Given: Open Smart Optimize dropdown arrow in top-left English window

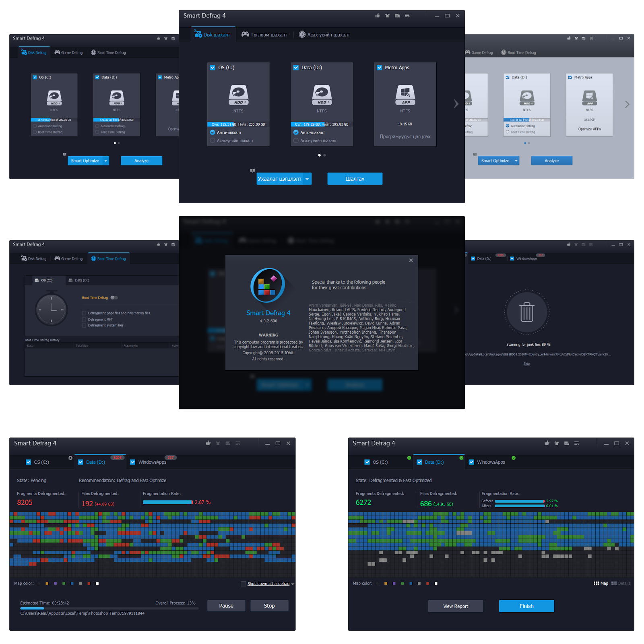Looking at the screenshot, I should (x=106, y=161).
